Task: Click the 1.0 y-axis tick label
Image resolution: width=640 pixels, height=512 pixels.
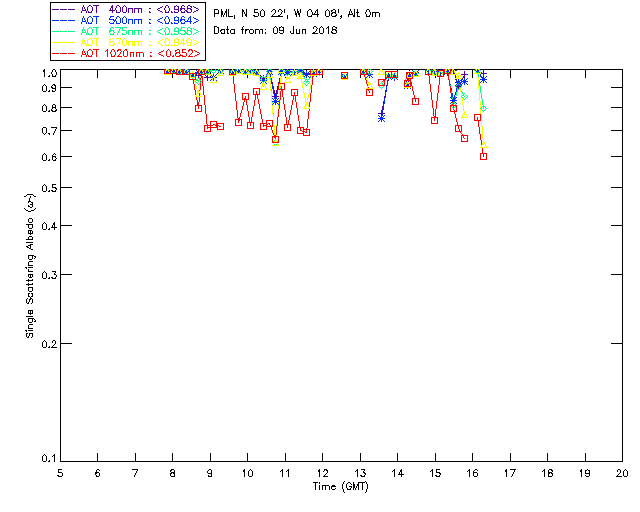Action: [49, 73]
